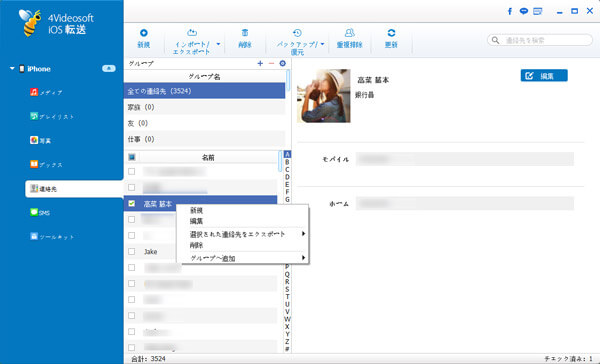Image resolution: width=600 pixels, height=364 pixels.
Task: Click the 更新 refresh toolbar icon
Action: (x=391, y=33)
